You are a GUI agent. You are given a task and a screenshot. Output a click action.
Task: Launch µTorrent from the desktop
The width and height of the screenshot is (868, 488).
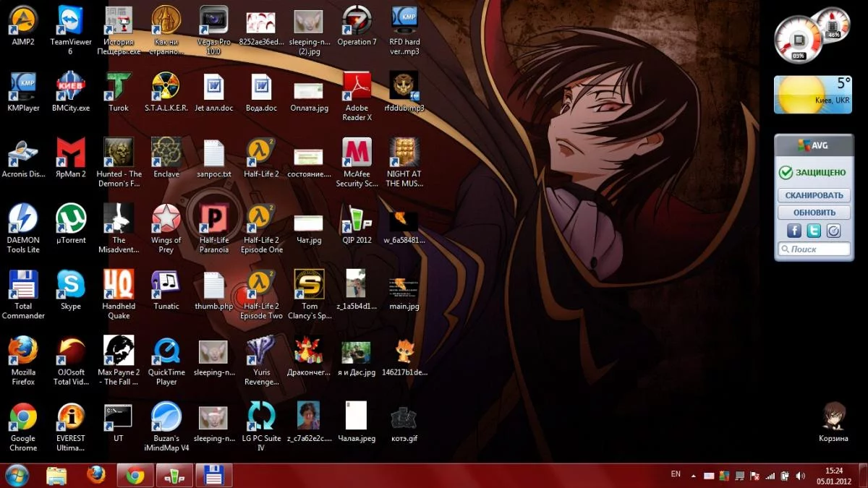pyautogui.click(x=71, y=224)
